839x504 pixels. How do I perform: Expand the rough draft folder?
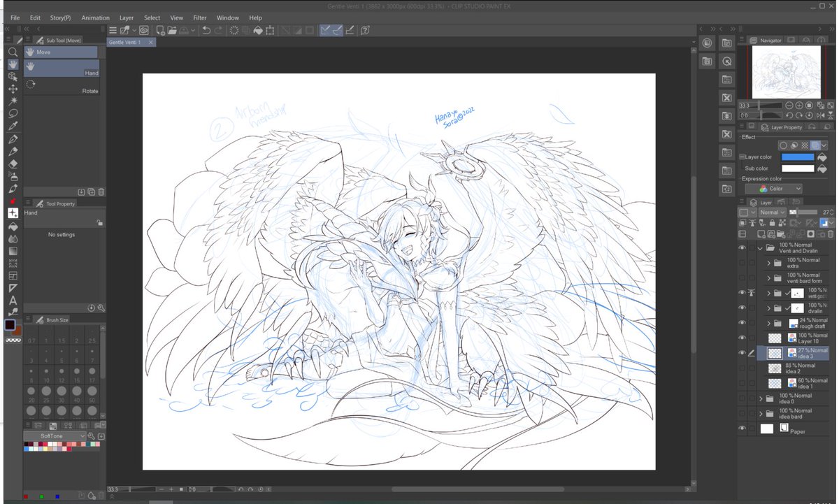pos(769,323)
